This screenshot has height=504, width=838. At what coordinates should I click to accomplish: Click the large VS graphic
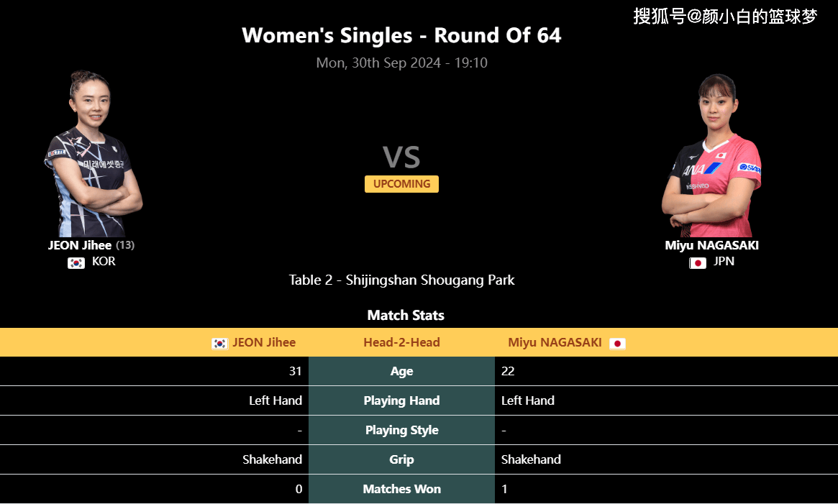pyautogui.click(x=401, y=157)
